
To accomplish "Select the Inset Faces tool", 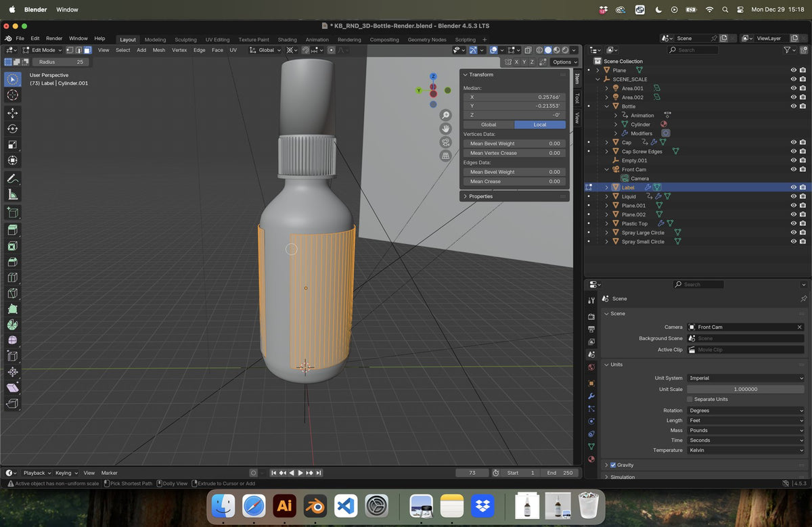I will click(x=12, y=246).
